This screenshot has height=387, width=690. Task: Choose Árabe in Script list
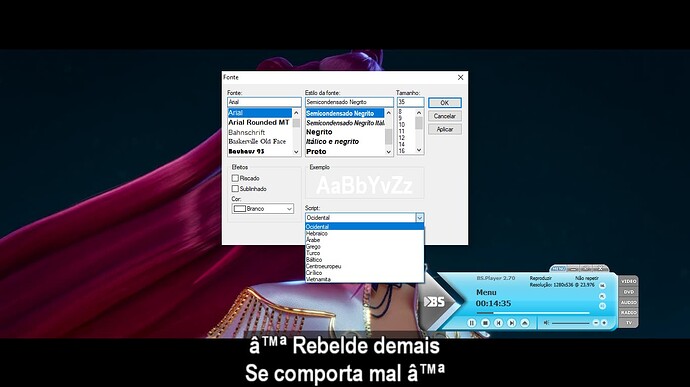364,240
